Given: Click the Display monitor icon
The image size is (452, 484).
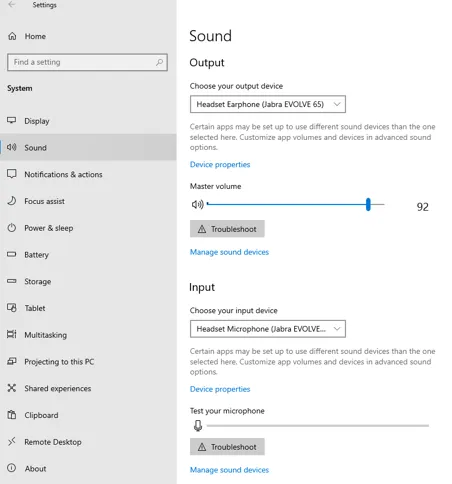Looking at the screenshot, I should point(12,120).
